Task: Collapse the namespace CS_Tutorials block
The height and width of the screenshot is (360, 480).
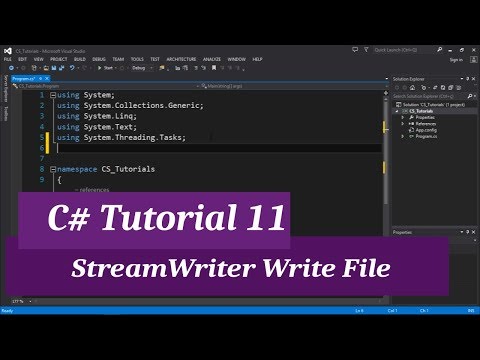Action: (x=53, y=170)
